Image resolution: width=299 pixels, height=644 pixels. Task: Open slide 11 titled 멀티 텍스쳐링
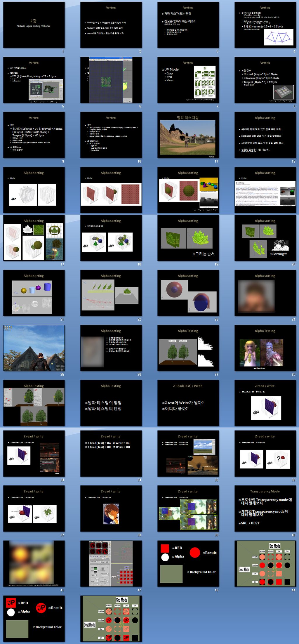pos(188,135)
